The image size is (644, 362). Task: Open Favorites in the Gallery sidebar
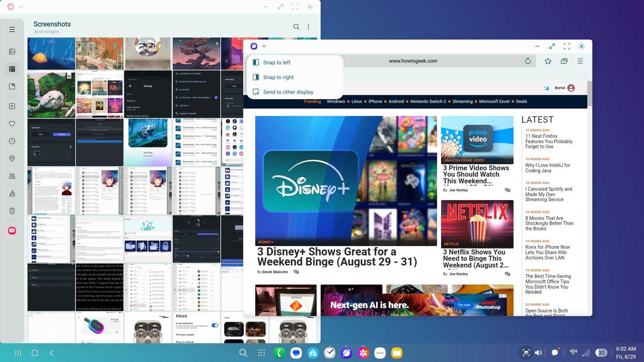point(12,123)
